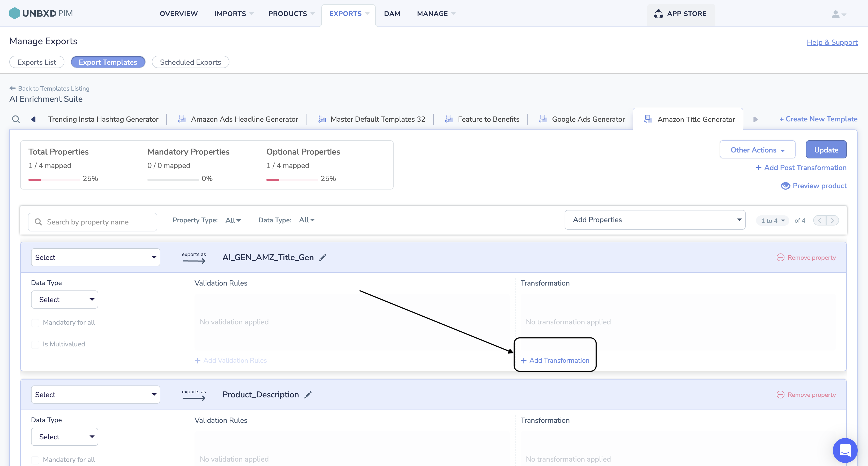This screenshot has width=868, height=466.
Task: Click the Update button
Action: pyautogui.click(x=826, y=150)
